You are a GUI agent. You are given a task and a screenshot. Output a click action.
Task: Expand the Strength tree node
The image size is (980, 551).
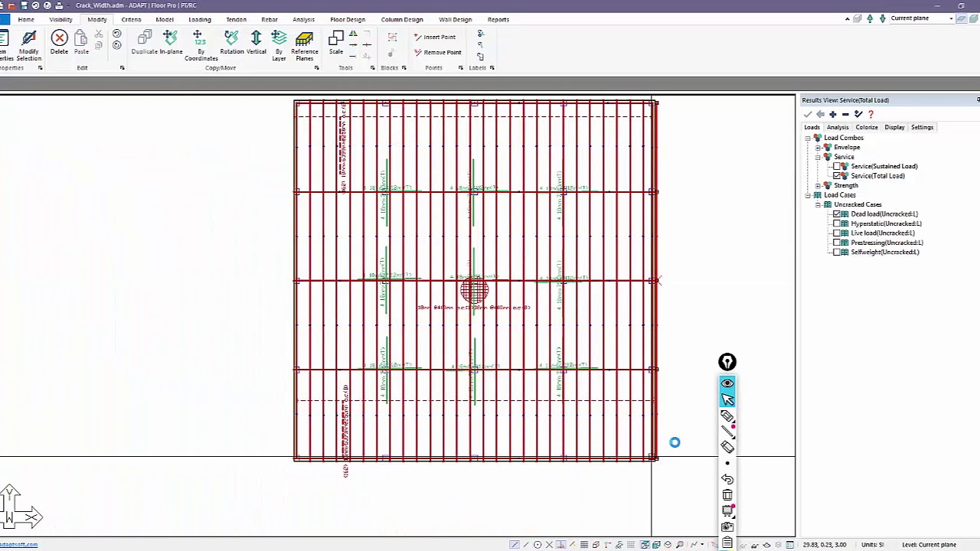818,185
